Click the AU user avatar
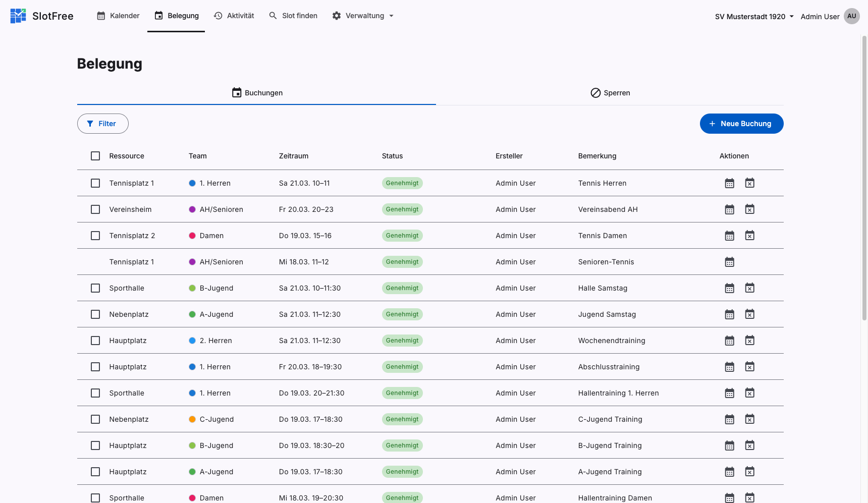The width and height of the screenshot is (868, 503). click(x=851, y=16)
